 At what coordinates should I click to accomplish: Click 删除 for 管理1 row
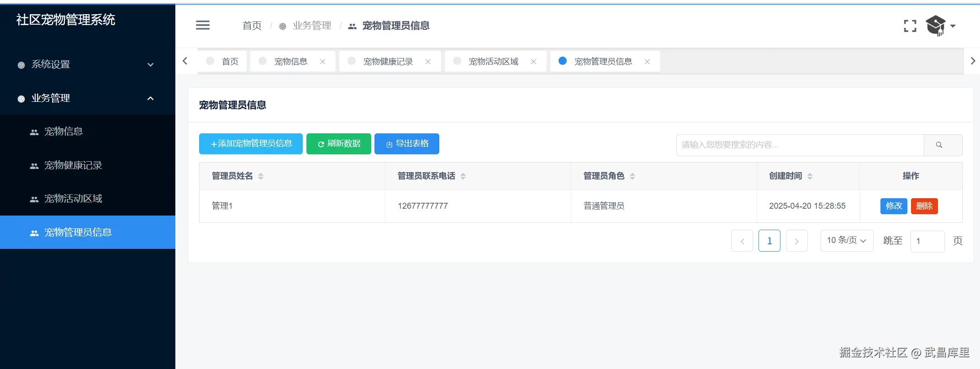[x=924, y=206]
